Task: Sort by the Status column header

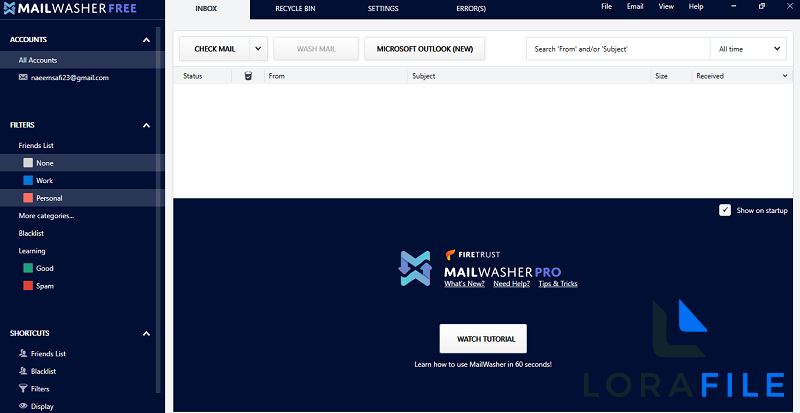Action: tap(193, 76)
